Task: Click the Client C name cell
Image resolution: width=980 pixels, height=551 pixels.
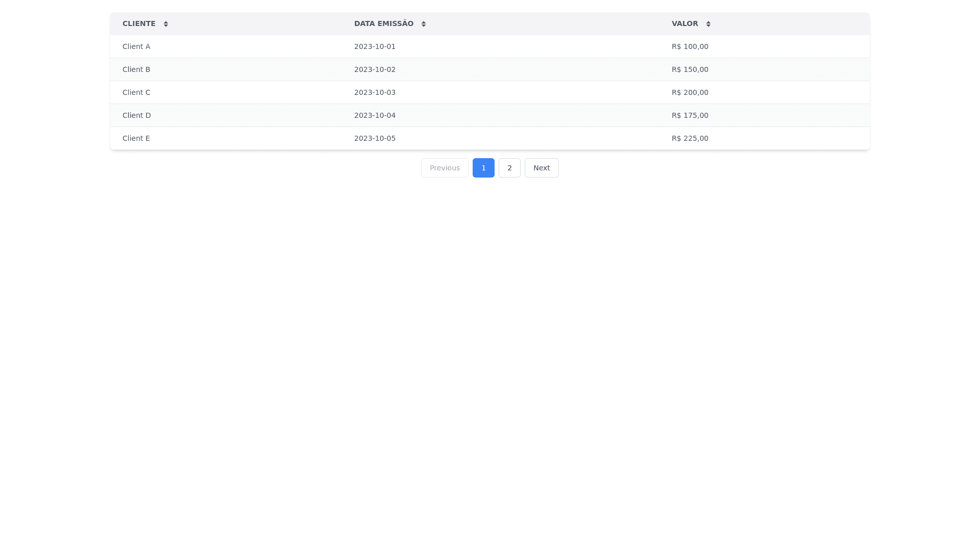Action: click(x=136, y=92)
